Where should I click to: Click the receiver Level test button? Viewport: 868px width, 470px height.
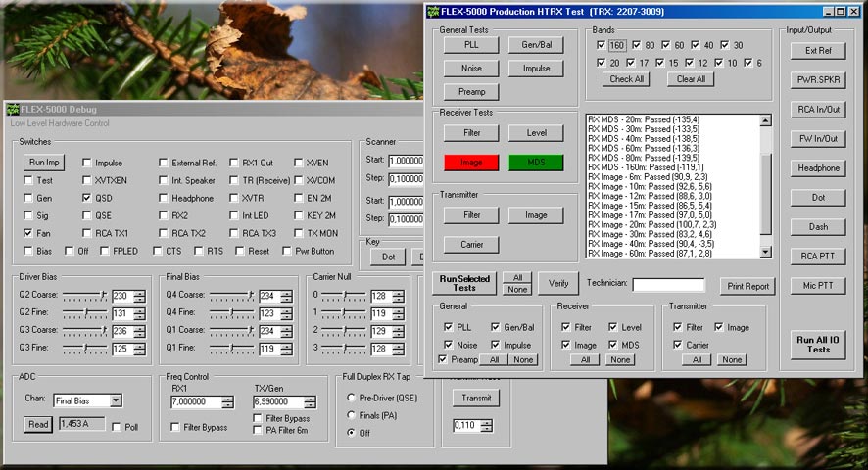point(536,133)
